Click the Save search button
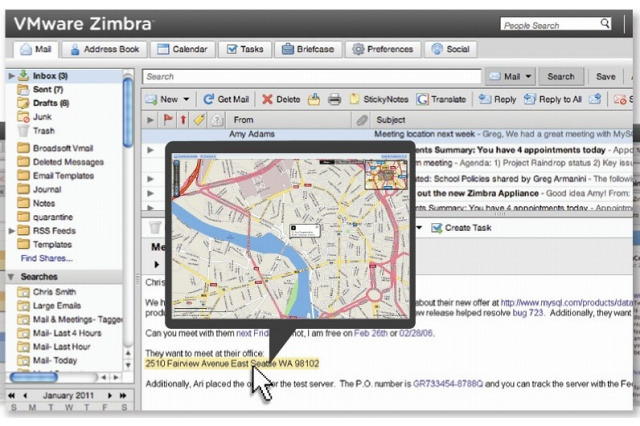 point(605,77)
